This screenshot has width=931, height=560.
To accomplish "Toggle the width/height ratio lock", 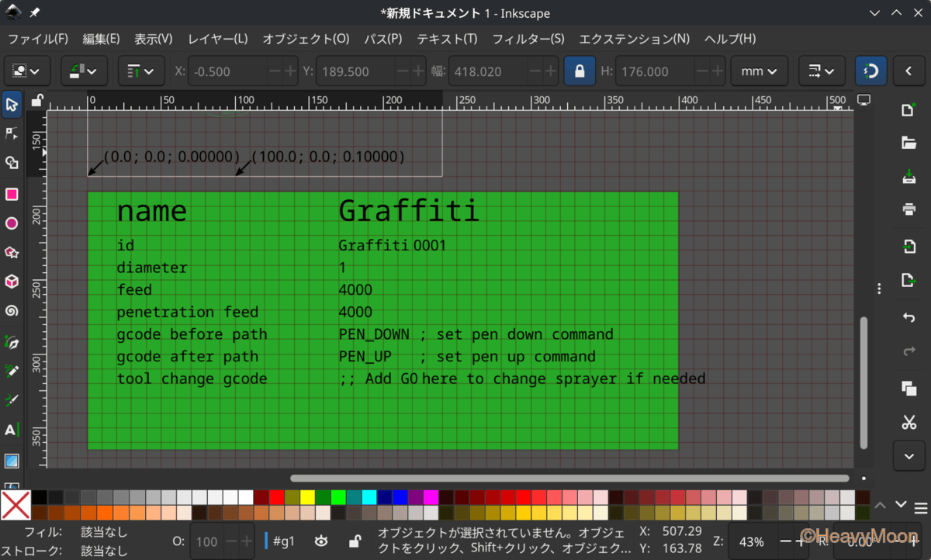I will coord(579,71).
